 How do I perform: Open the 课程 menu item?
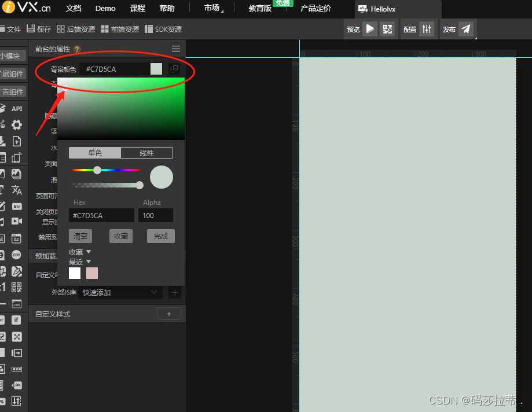pyautogui.click(x=137, y=9)
